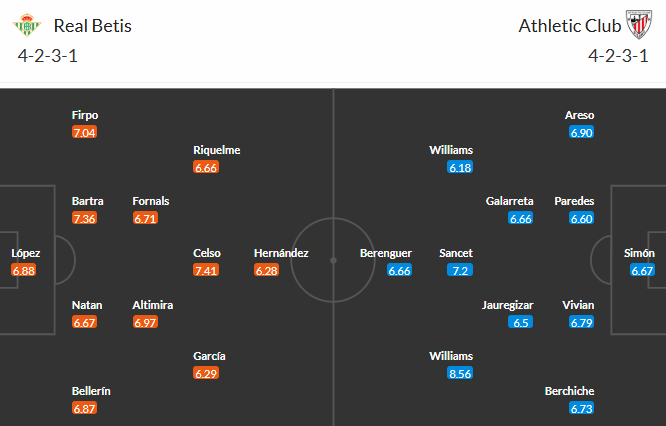Screen dimensions: 666x426
Task: Click the Athletic Club crest icon
Action: point(637,25)
